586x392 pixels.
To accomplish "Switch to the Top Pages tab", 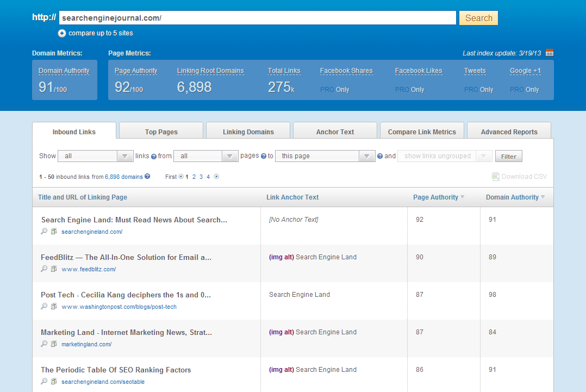I will 161,131.
